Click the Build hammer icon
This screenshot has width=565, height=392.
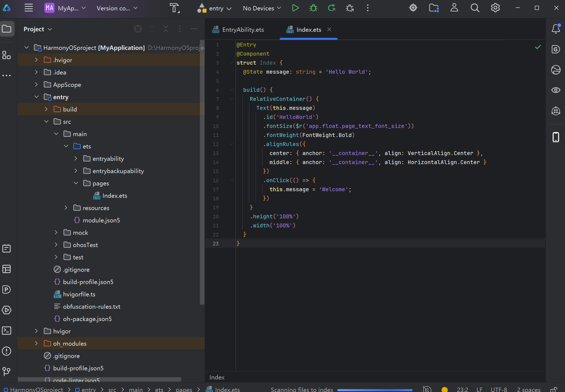(174, 8)
